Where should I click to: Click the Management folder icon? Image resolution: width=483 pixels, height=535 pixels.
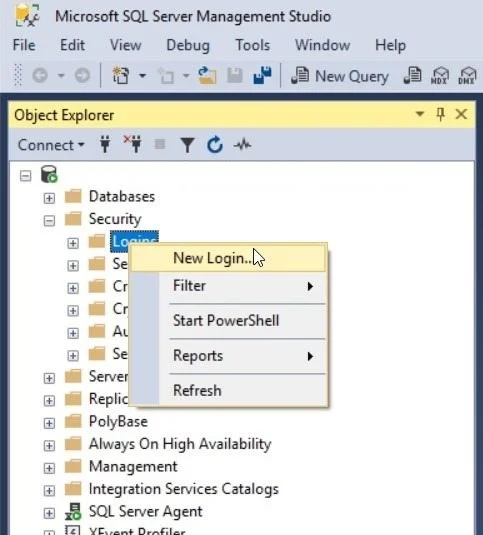point(73,466)
